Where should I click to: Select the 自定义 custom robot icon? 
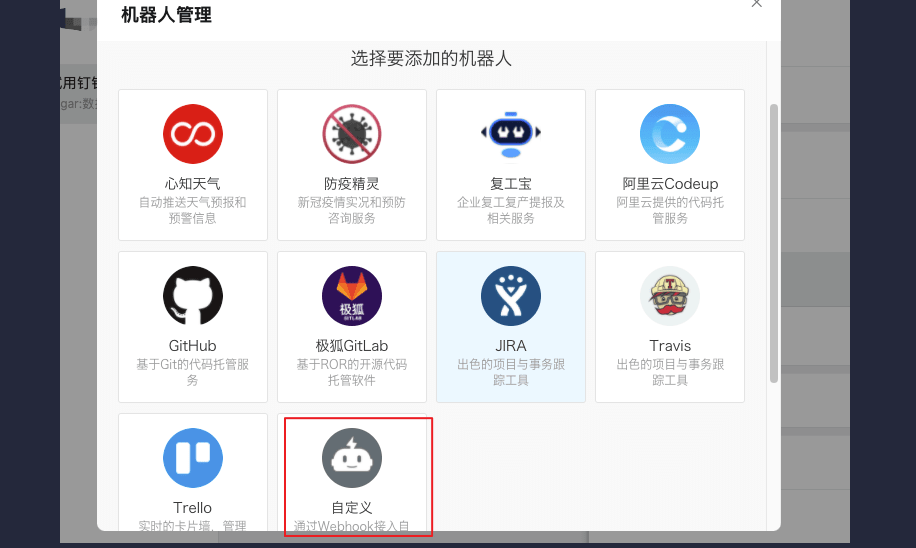352,457
